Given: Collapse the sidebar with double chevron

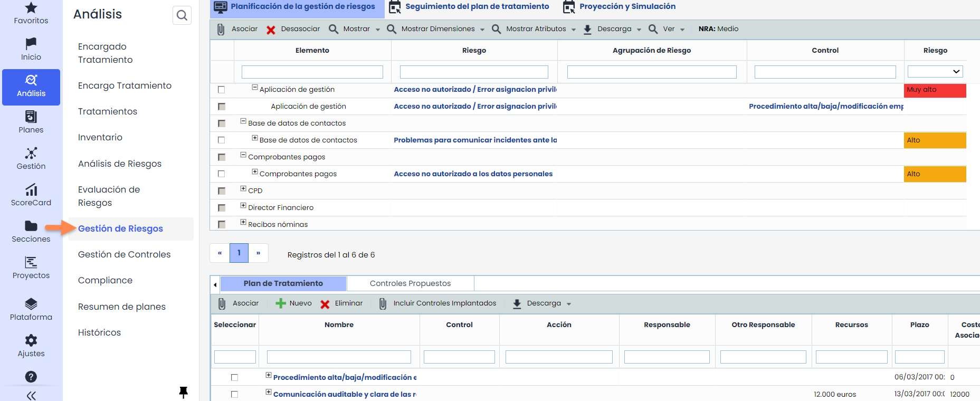Looking at the screenshot, I should pos(31,396).
